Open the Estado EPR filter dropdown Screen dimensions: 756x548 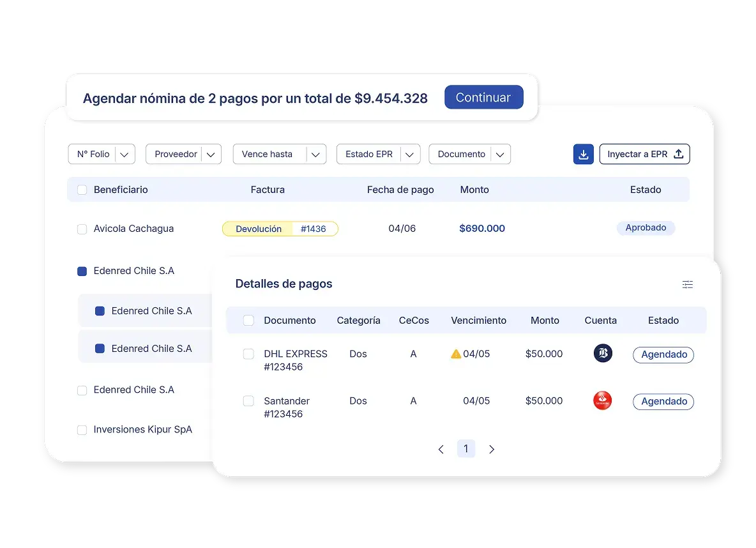[x=379, y=155]
